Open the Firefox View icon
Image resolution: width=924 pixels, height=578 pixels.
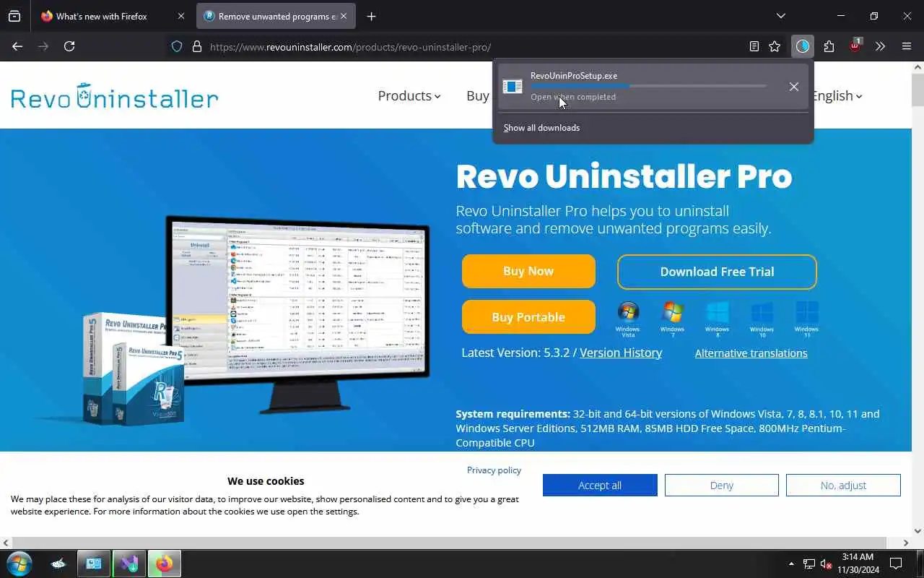(14, 16)
